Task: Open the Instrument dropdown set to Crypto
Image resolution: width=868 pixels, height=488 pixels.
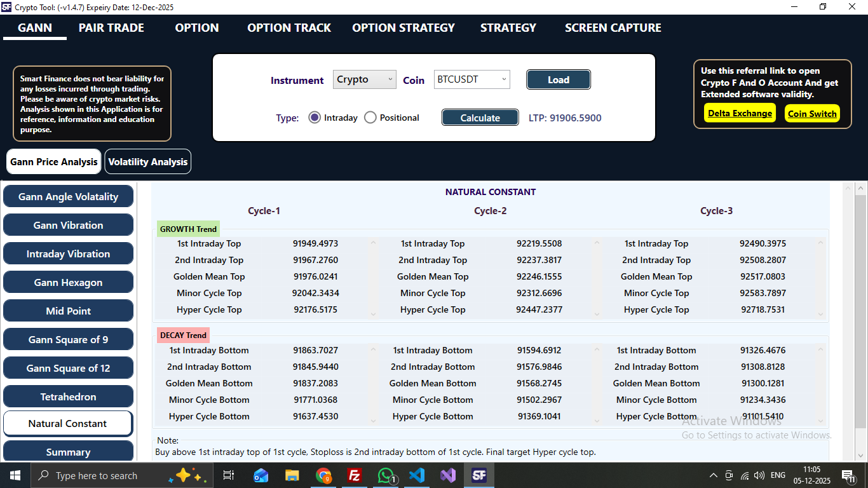Action: (364, 79)
